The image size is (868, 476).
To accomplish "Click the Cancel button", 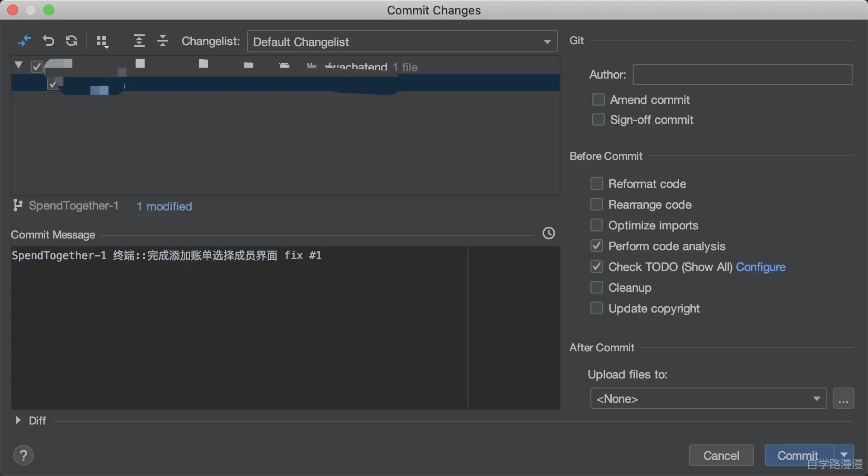I will point(721,455).
